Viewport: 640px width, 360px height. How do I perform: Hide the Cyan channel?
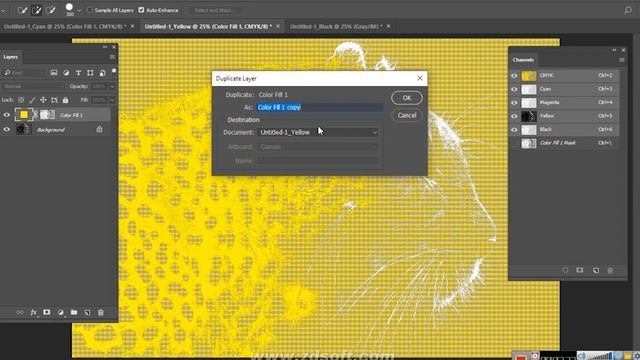click(514, 89)
